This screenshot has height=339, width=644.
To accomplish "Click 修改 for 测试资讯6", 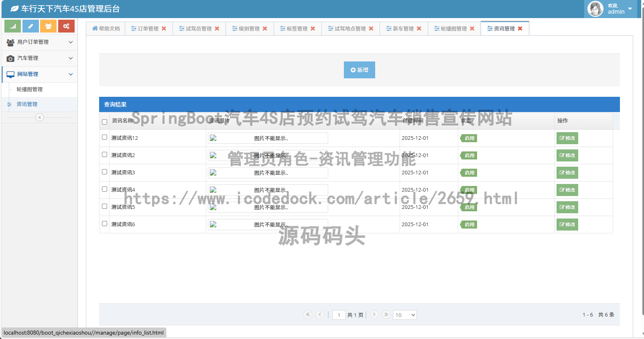I will [567, 225].
